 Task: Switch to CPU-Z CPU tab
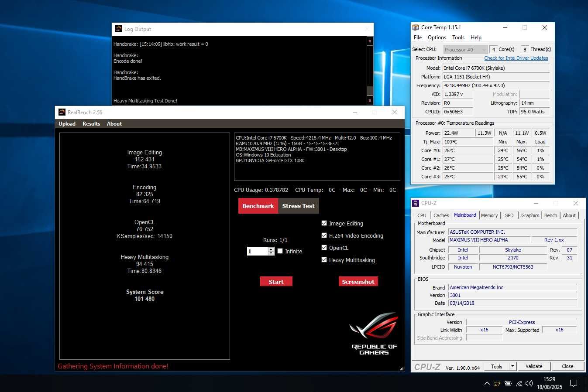click(x=422, y=215)
